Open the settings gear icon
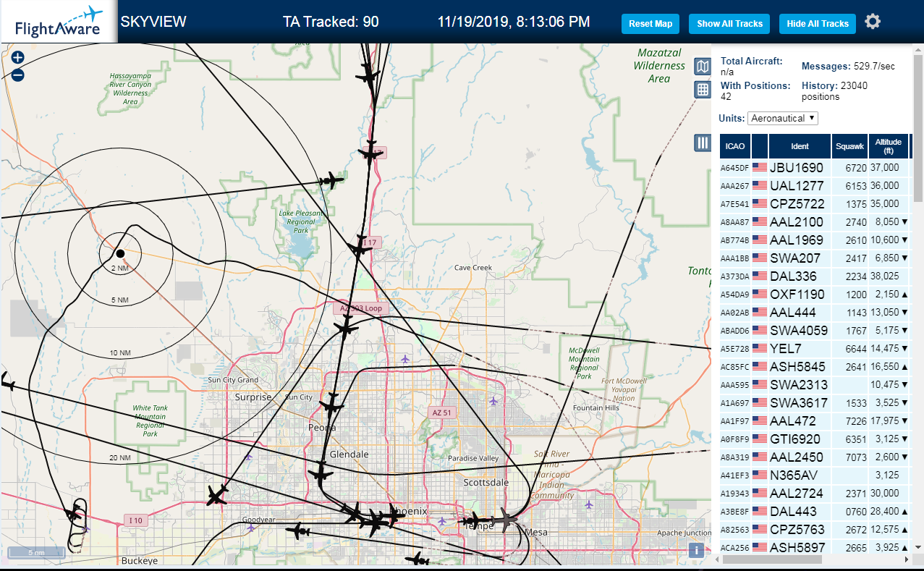Viewport: 924px width, 571px height. 873,22
